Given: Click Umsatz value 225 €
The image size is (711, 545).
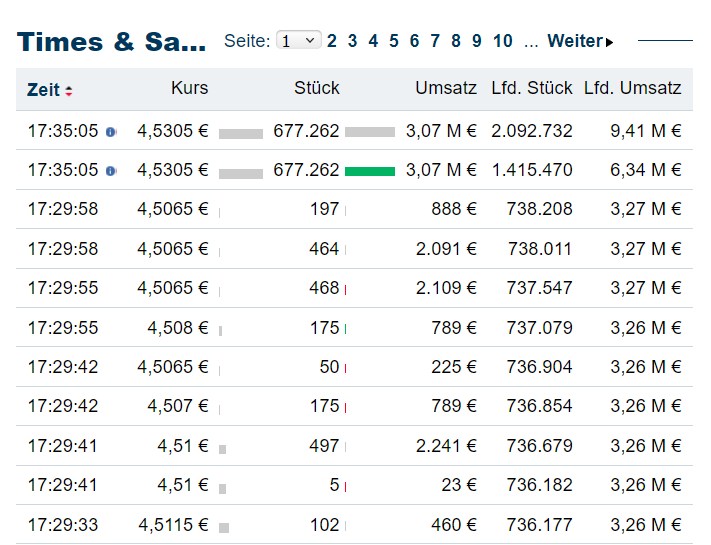Looking at the screenshot, I should click(454, 367).
